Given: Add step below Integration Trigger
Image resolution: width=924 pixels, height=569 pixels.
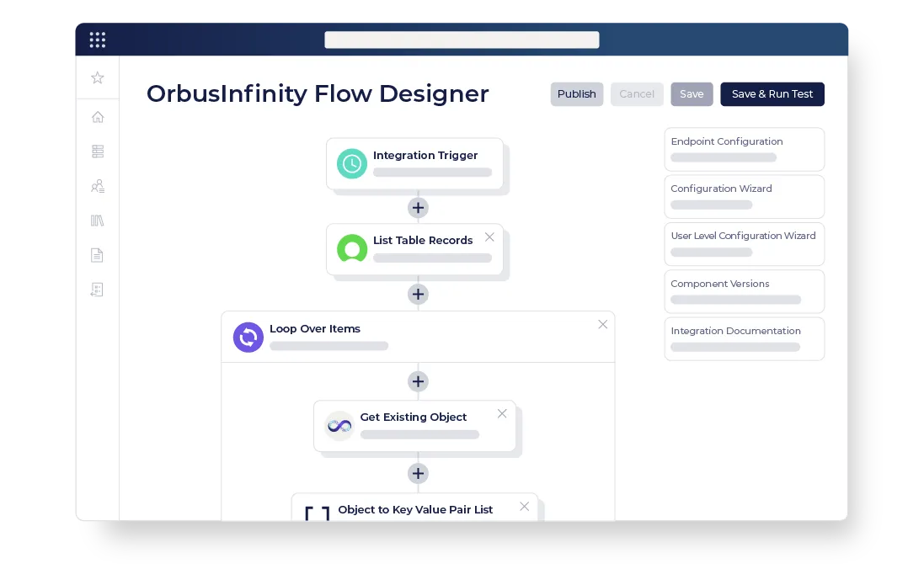Looking at the screenshot, I should point(418,208).
